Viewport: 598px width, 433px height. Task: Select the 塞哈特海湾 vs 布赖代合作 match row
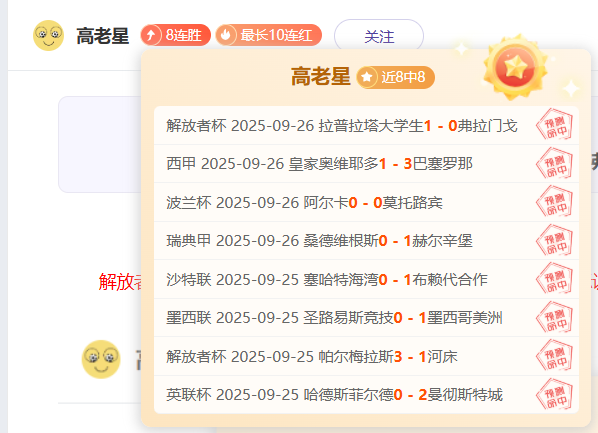[366, 280]
